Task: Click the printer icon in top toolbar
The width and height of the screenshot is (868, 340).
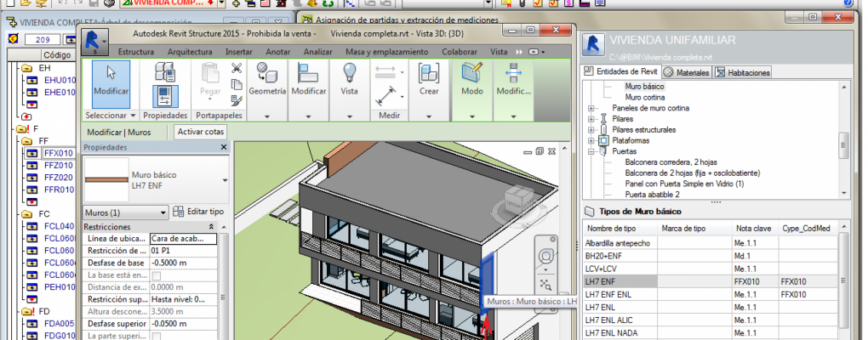Action: click(x=110, y=3)
